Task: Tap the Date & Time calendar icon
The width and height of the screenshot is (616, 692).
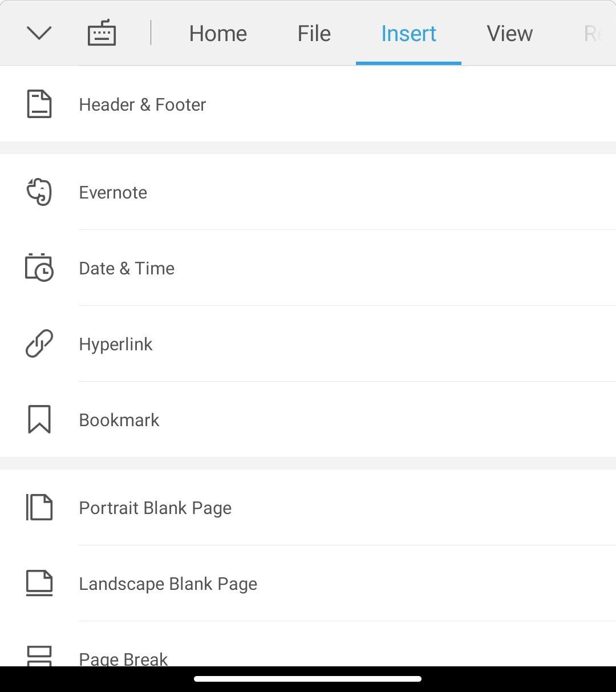Action: click(x=39, y=268)
